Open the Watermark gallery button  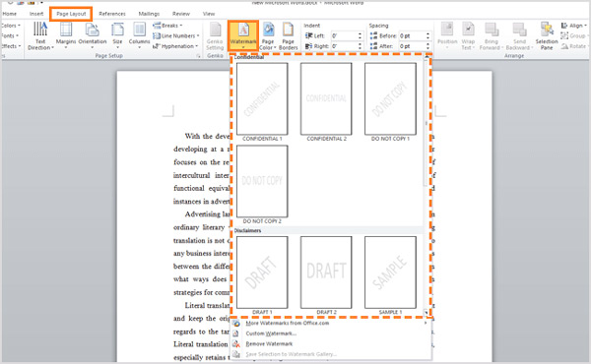(243, 35)
